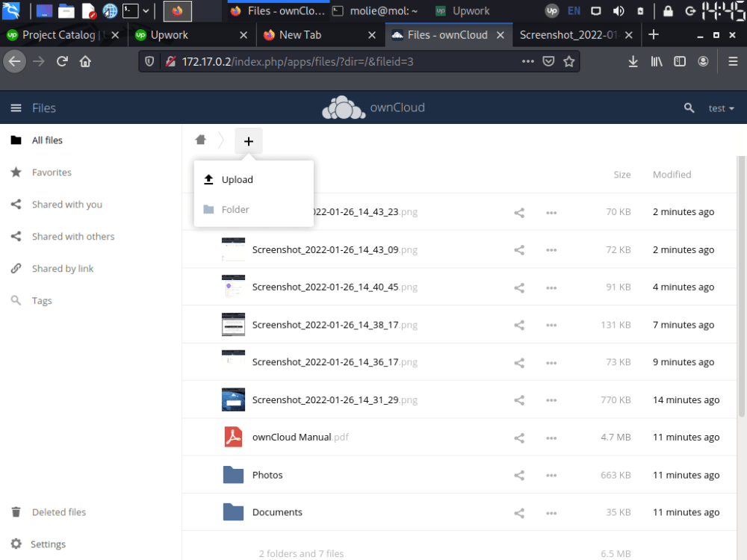The width and height of the screenshot is (747, 560).
Task: Click the browser address bar URL
Action: (298, 61)
